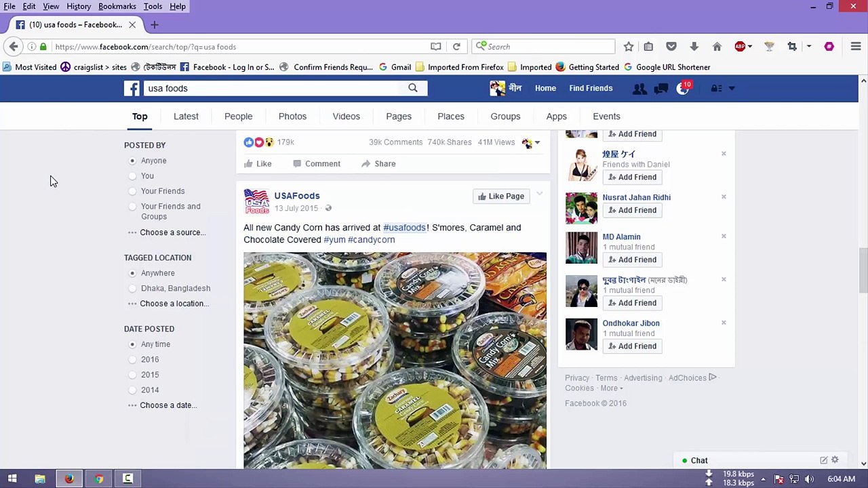Click the search magnifier in Facebook search box
This screenshot has height=488, width=868.
(412, 87)
